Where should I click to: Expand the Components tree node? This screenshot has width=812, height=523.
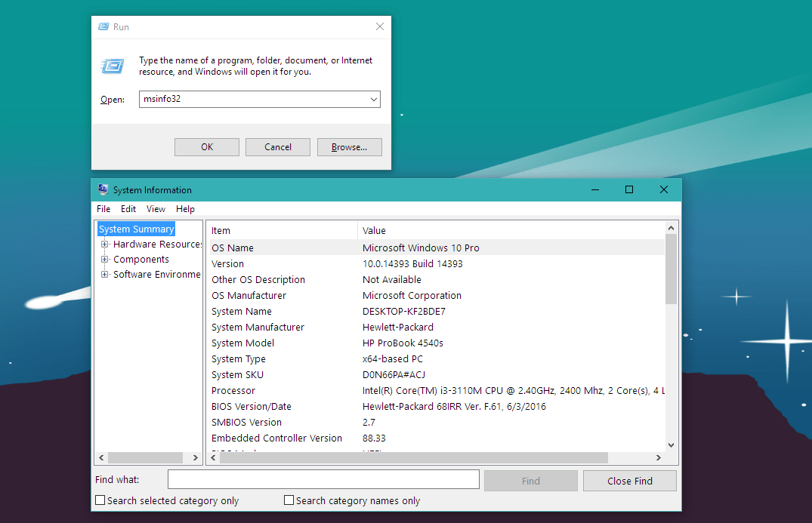pos(104,259)
